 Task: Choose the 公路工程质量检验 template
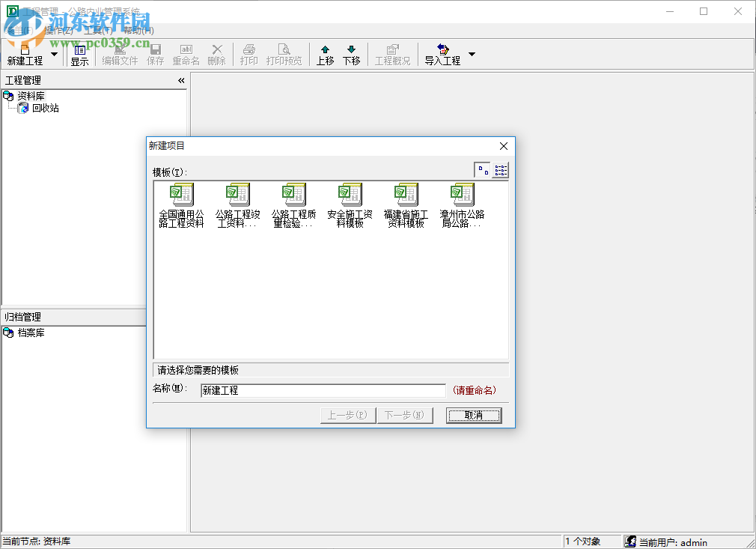point(293,205)
